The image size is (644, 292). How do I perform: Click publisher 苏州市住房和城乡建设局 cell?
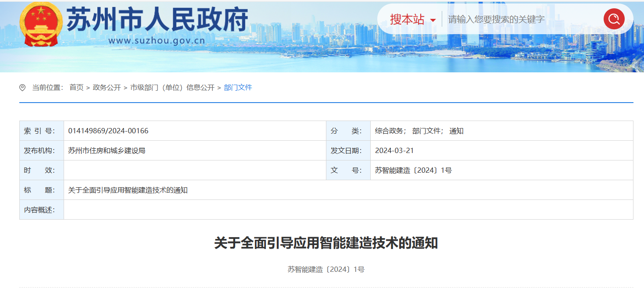(107, 150)
